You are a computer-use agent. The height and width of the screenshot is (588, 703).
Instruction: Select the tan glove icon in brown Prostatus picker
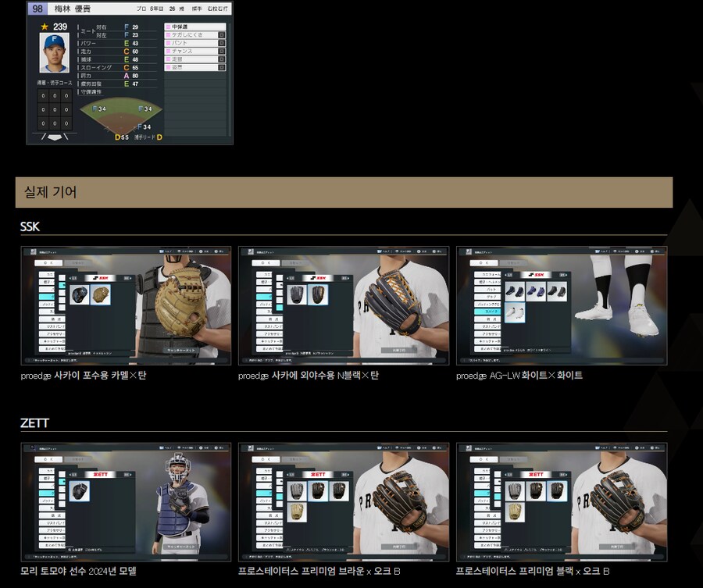click(297, 512)
